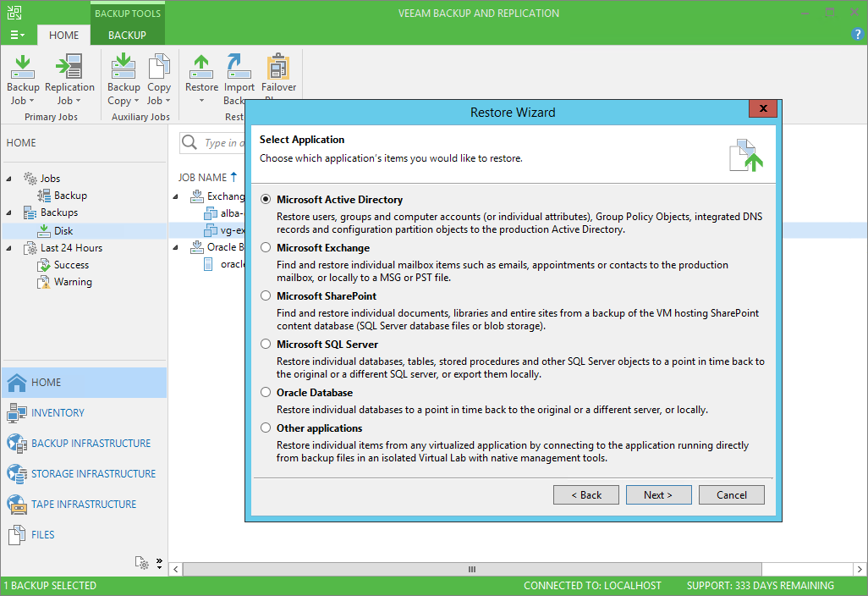Click the search magnifier icon
Viewport: 868px width, 596px height.
[x=190, y=142]
